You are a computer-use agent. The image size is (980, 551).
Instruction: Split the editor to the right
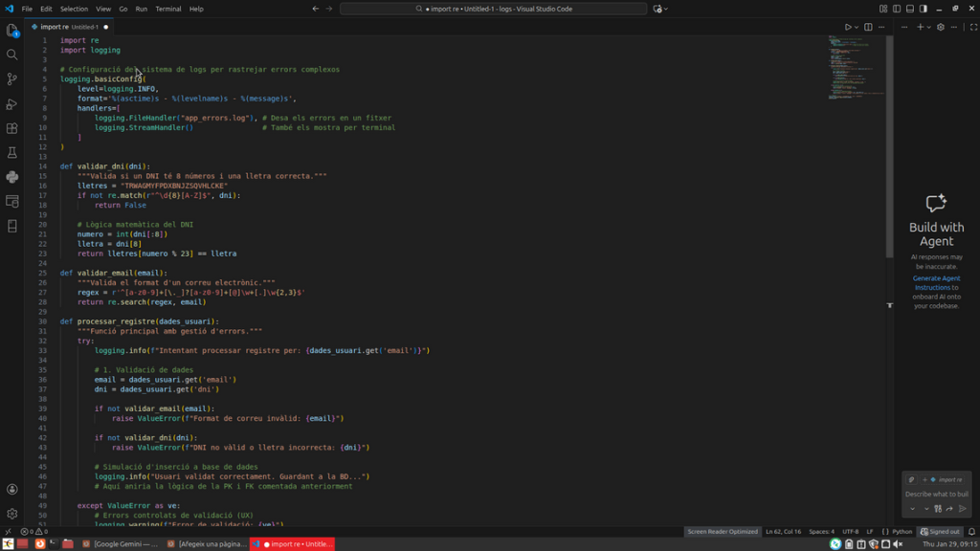coord(868,27)
